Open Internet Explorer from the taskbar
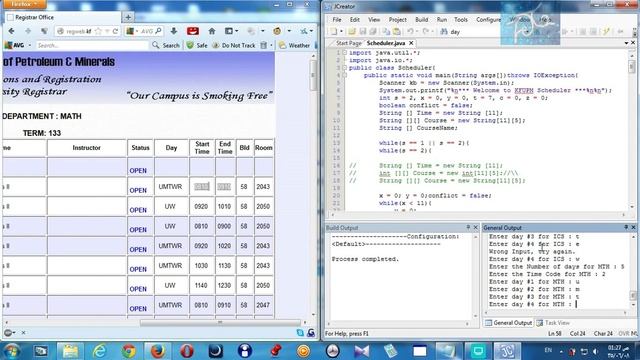 [100, 351]
